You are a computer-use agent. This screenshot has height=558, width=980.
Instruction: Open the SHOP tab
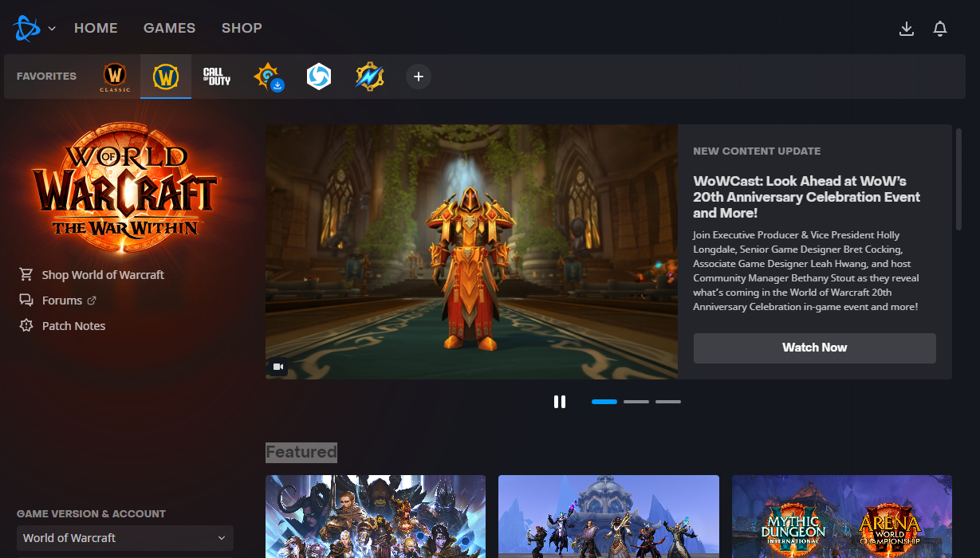[x=242, y=28]
